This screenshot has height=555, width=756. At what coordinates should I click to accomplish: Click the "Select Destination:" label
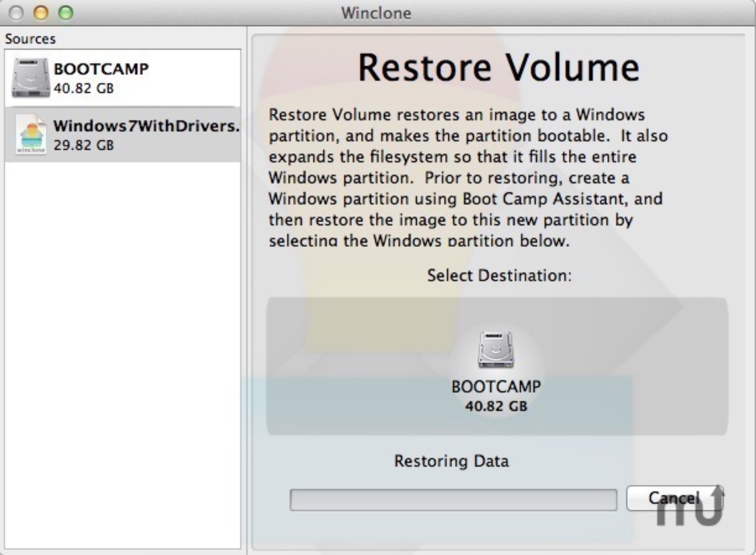tap(499, 275)
